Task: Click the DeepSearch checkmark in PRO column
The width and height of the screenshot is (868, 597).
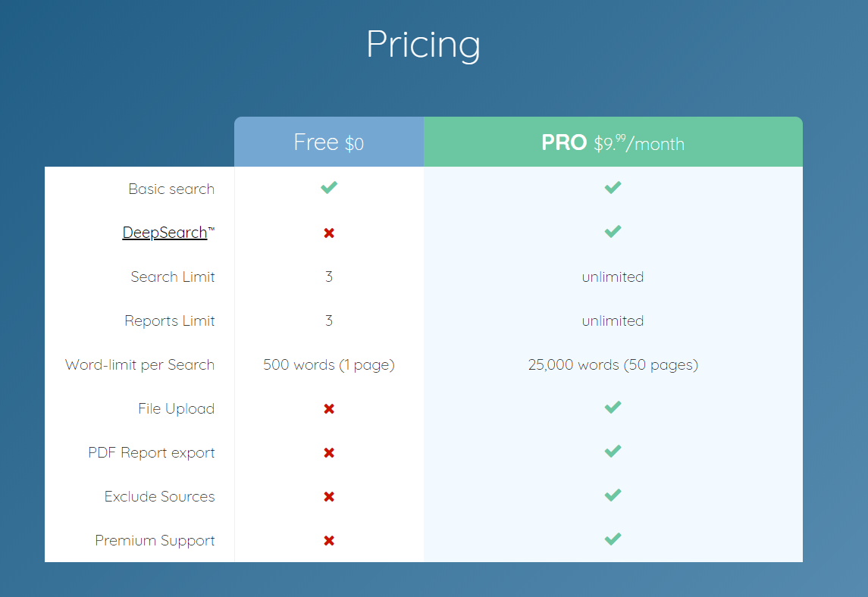Action: [613, 231]
